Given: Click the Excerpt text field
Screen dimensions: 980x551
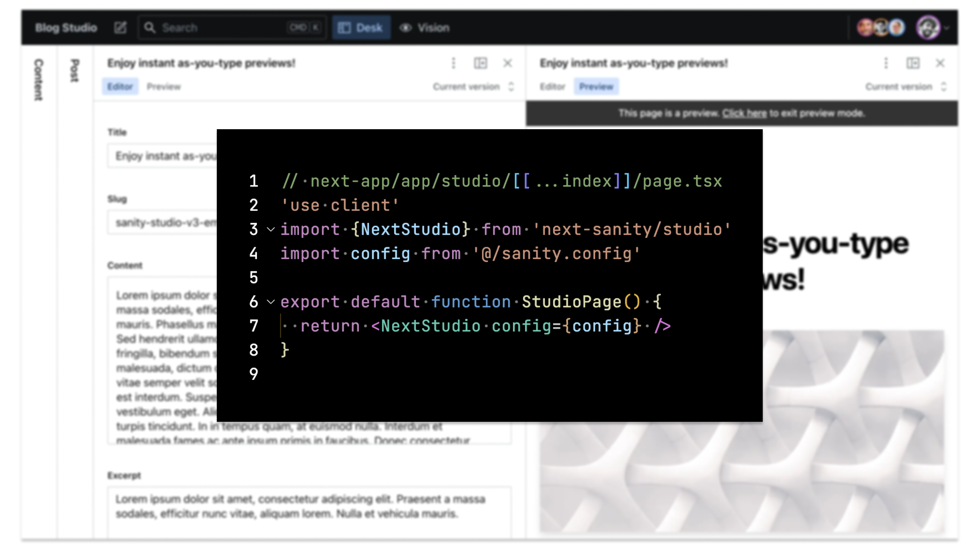Looking at the screenshot, I should click(x=309, y=509).
